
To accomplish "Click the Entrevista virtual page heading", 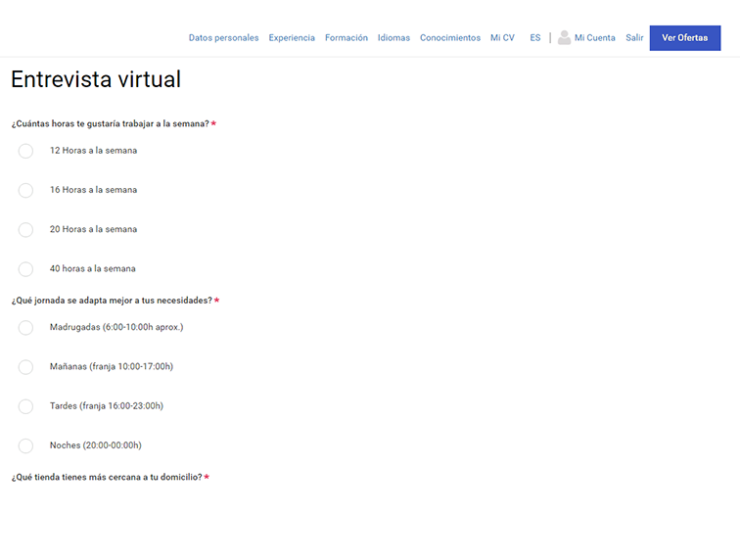I will 96,80.
